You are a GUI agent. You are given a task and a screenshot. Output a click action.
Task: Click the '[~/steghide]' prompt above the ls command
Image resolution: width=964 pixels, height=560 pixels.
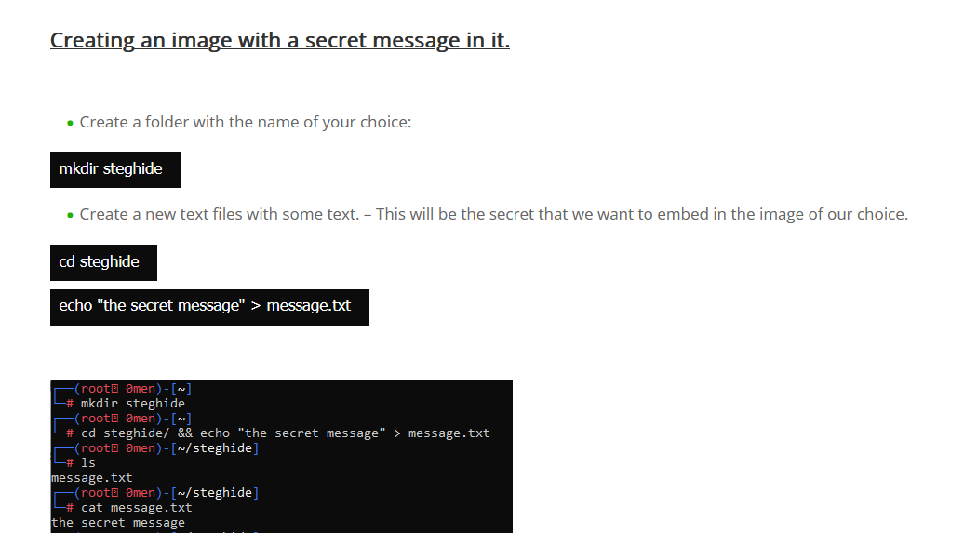point(215,448)
